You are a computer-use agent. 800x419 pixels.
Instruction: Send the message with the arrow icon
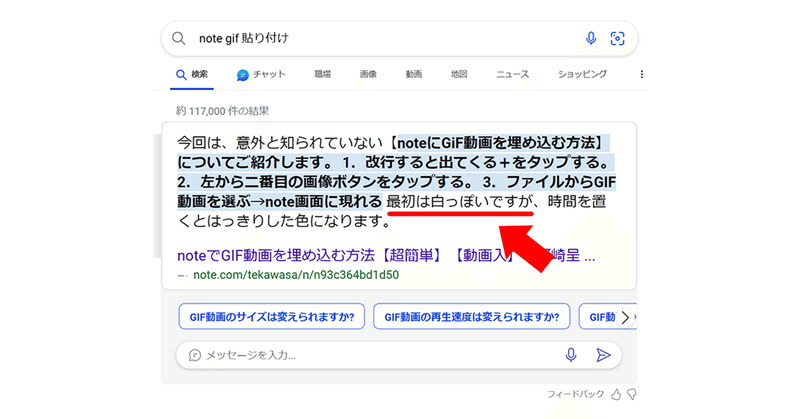(603, 355)
